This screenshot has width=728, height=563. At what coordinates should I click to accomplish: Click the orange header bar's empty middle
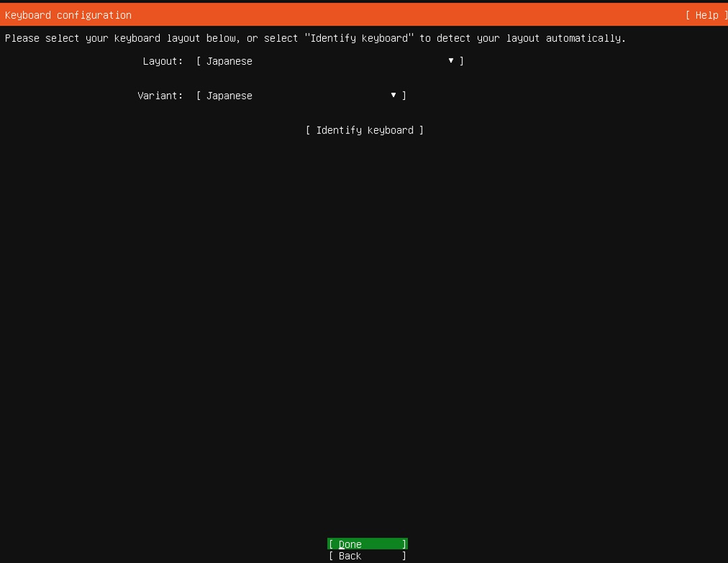408,15
